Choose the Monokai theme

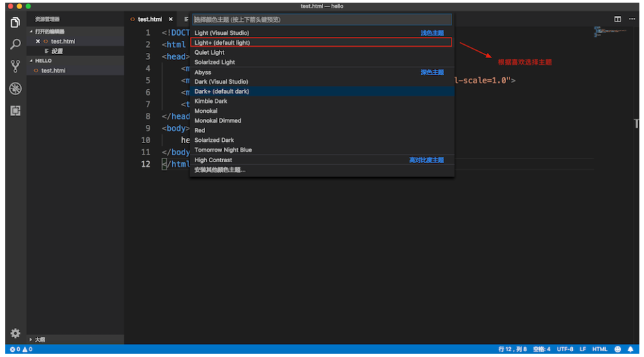(322, 111)
